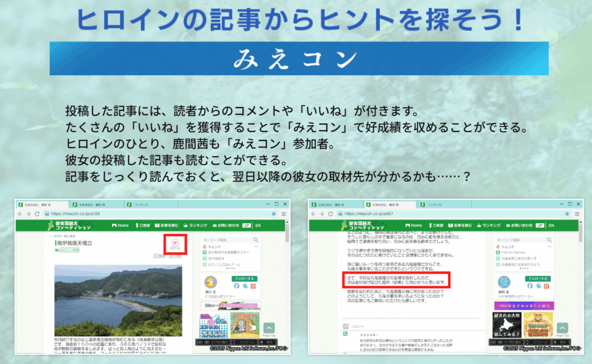Click search magnifier icon in left window
Viewport: 592px width, 364px height.
[x=256, y=240]
